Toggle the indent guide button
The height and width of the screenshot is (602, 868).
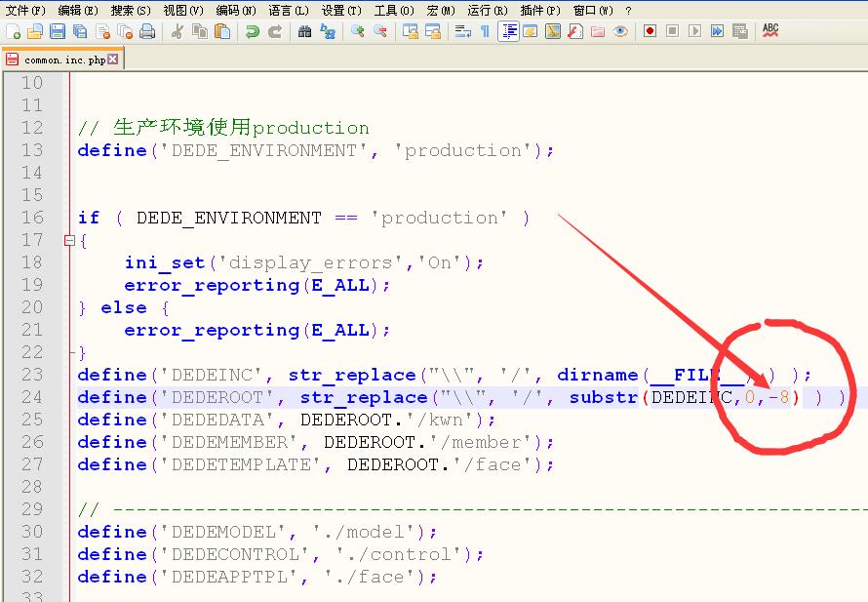coord(508,31)
